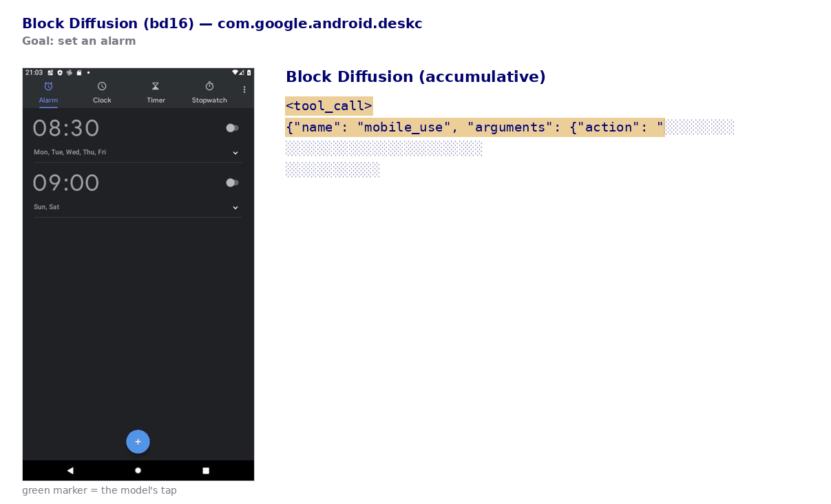Image resolution: width=831 pixels, height=504 pixels.
Task: Select the Mon, Tue, Wed, Thu, Fri label
Action: click(x=70, y=152)
